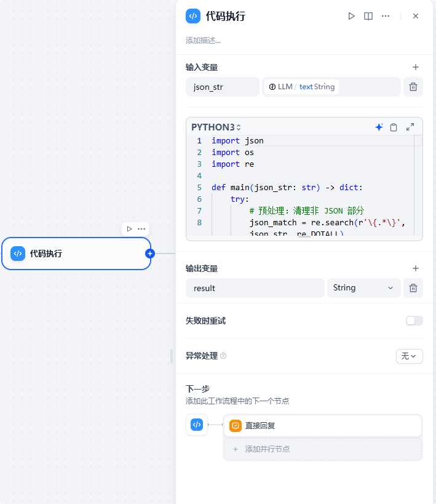Open the String type dropdown for result

363,288
